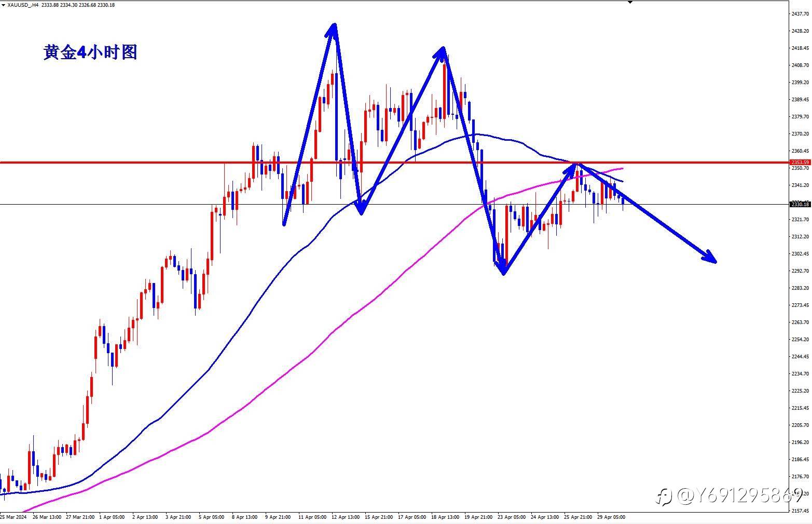Click the 11 Apr 05:00 time label
This screenshot has width=812, height=524.
tap(312, 517)
